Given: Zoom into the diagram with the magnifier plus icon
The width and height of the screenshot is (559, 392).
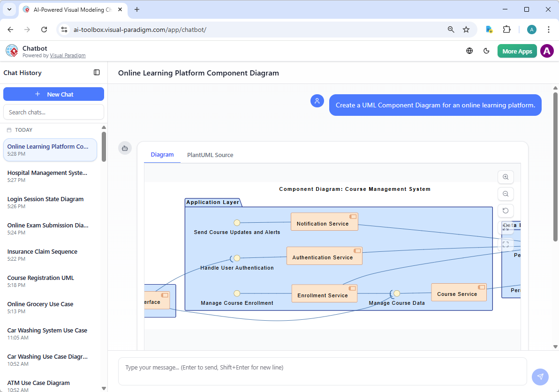Looking at the screenshot, I should coord(505,177).
